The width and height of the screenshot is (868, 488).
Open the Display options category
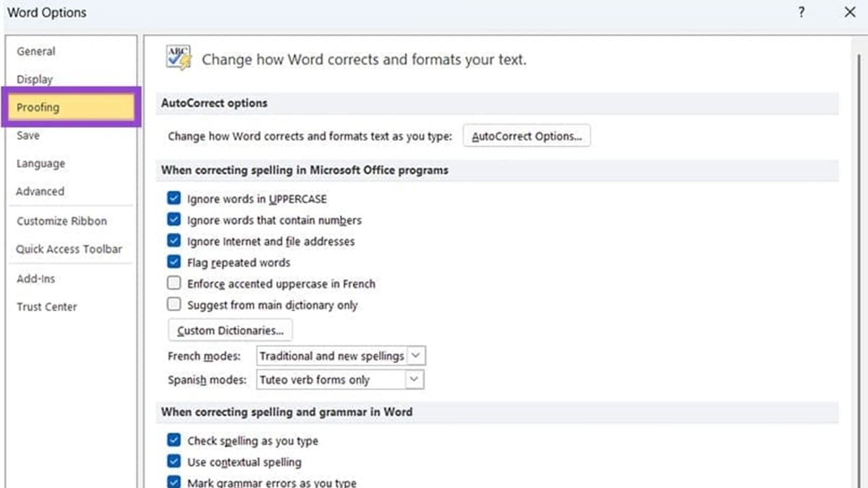pyautogui.click(x=35, y=80)
